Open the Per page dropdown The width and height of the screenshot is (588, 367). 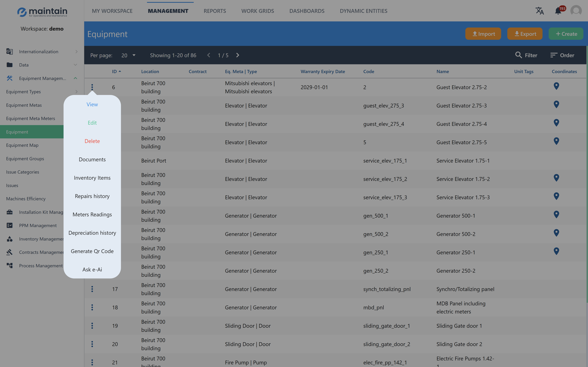coord(128,55)
